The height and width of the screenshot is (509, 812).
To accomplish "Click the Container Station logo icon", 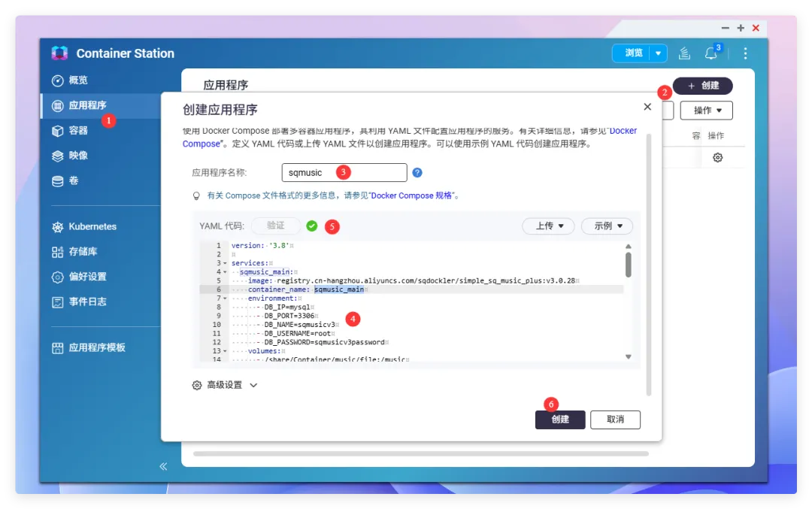I will pos(59,53).
